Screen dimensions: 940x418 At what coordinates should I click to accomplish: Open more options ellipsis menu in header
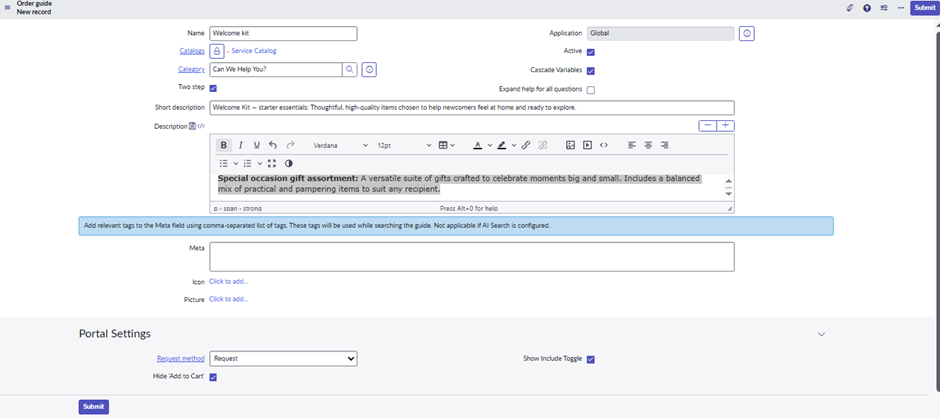(900, 8)
